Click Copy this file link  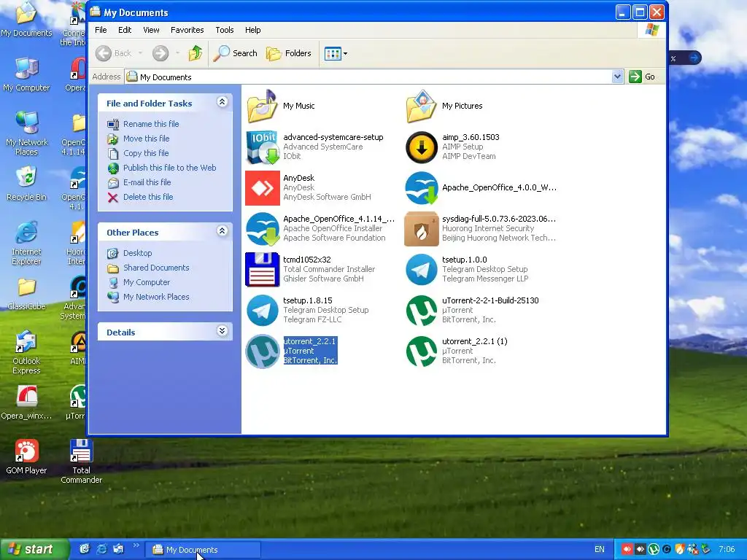pos(146,153)
